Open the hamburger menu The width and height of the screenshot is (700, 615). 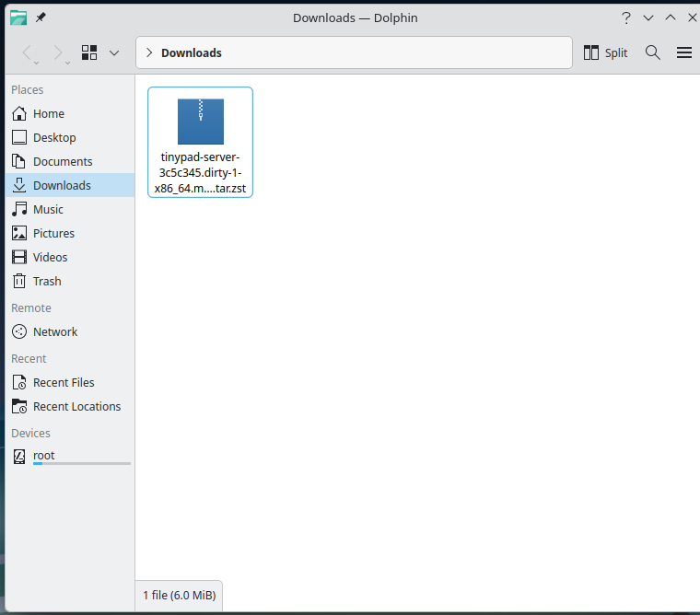coord(684,52)
